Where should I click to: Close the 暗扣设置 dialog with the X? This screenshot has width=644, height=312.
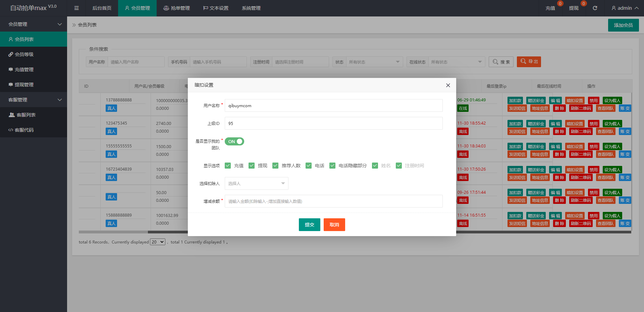448,85
